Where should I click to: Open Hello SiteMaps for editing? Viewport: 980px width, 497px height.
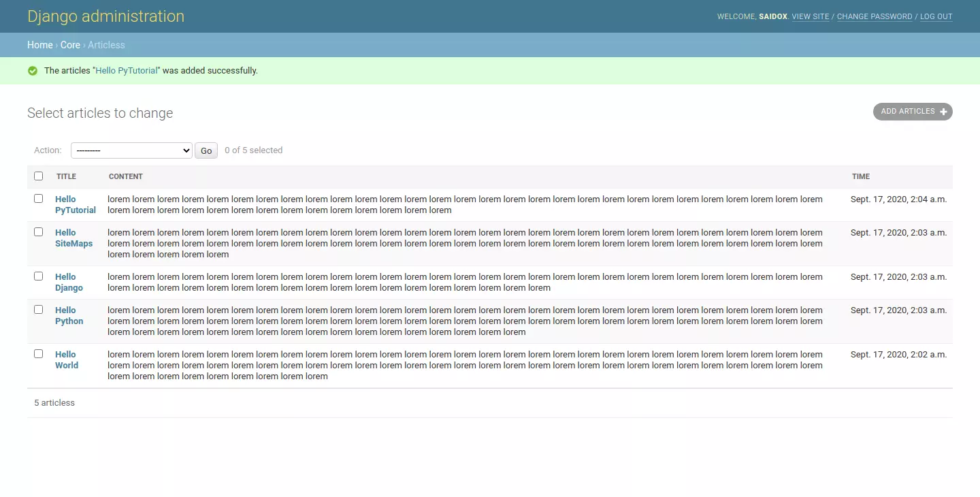click(73, 238)
